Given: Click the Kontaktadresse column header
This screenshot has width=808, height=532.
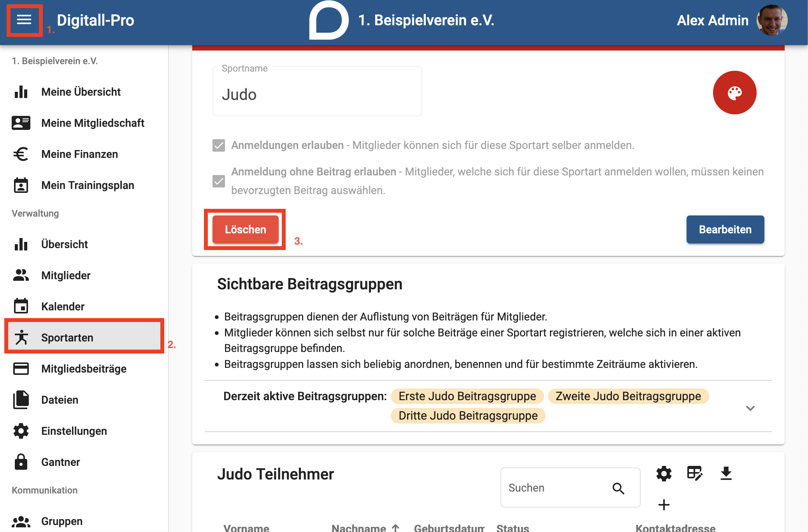Looking at the screenshot, I should [x=675, y=528].
